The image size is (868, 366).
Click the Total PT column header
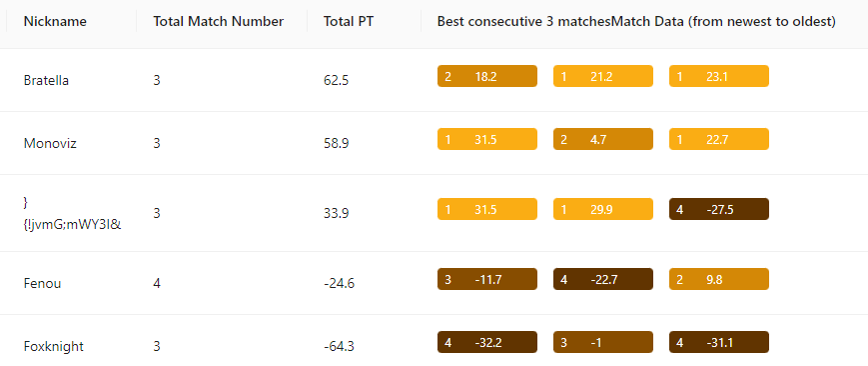349,22
